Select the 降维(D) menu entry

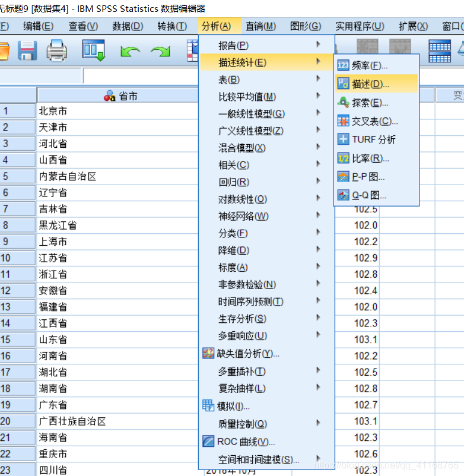click(x=267, y=250)
